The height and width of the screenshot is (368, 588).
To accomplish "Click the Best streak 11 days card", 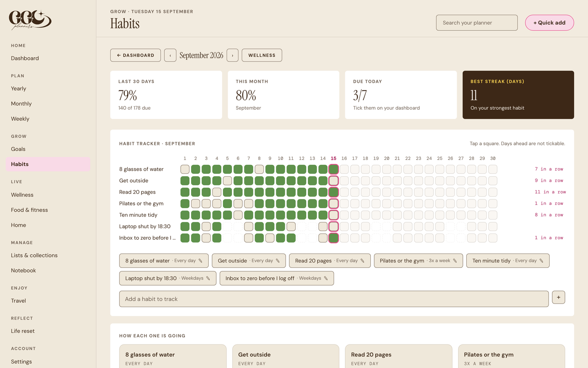I will coord(518,95).
